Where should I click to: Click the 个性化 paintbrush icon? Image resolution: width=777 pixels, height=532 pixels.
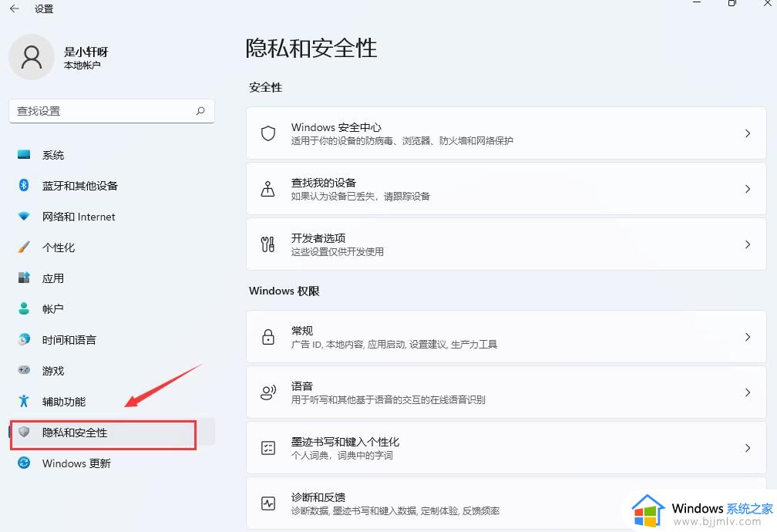coord(24,247)
